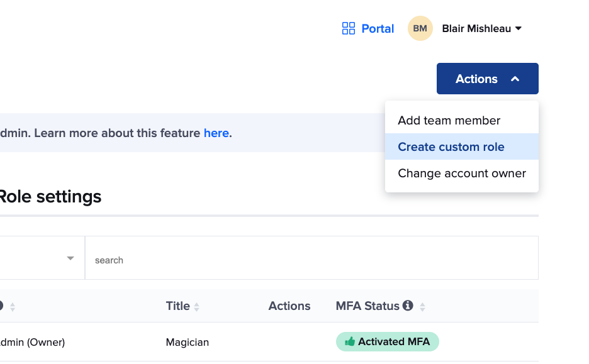This screenshot has width=589, height=364.
Task: Sort by MFA Status column arrows
Action: tap(423, 307)
